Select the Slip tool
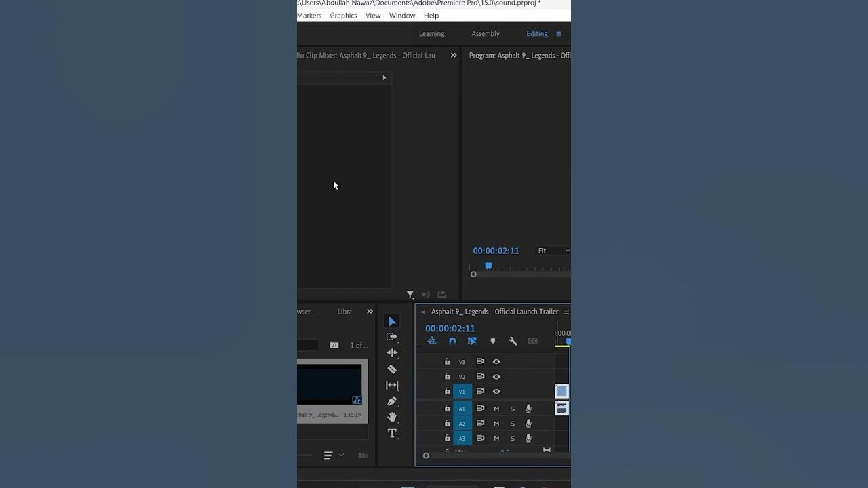The image size is (868, 488). point(392,385)
